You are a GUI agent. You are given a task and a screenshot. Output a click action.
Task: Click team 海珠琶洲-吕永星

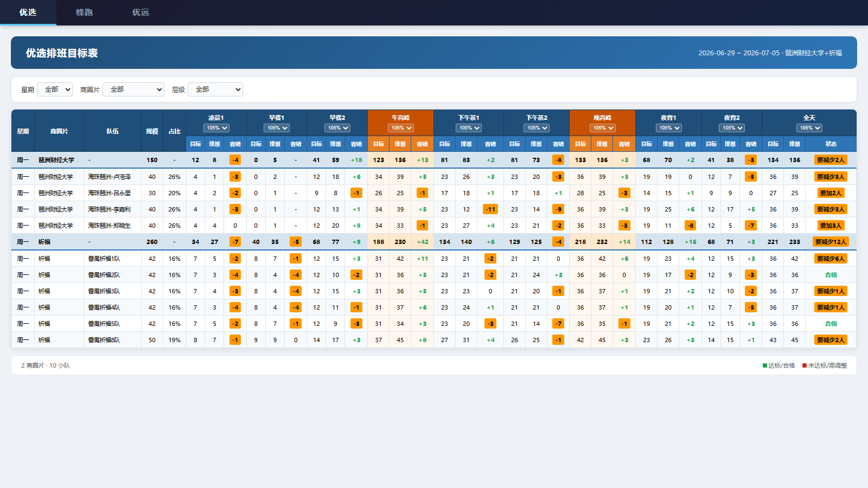(x=110, y=193)
